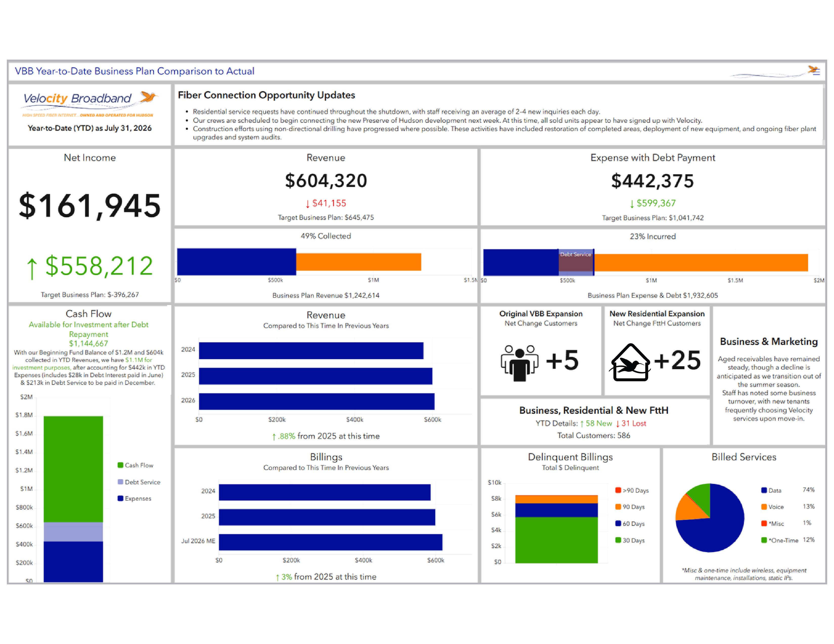Click the green Cash Flow legend swatch
834x644 pixels.
tap(120, 465)
